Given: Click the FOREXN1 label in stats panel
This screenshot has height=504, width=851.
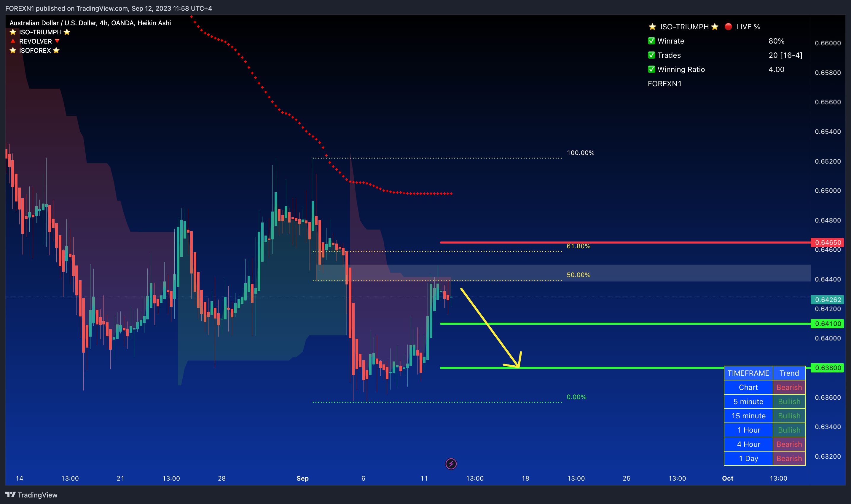Looking at the screenshot, I should click(x=664, y=84).
